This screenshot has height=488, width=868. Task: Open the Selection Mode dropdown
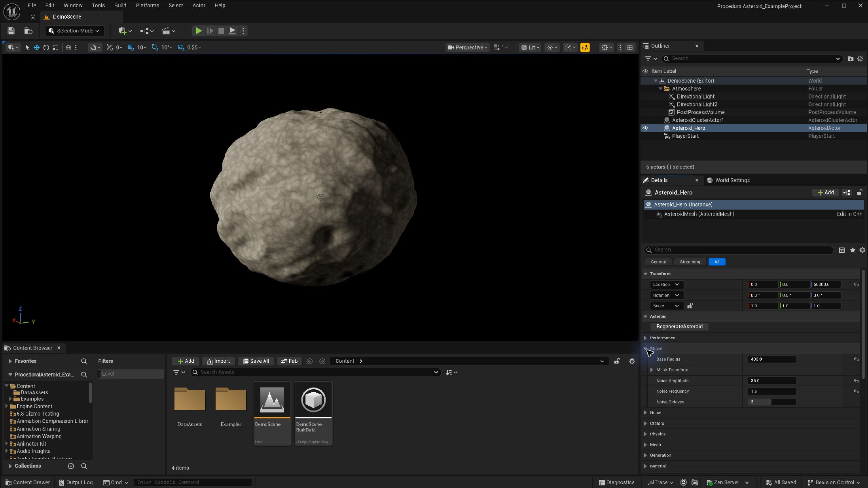coord(74,30)
